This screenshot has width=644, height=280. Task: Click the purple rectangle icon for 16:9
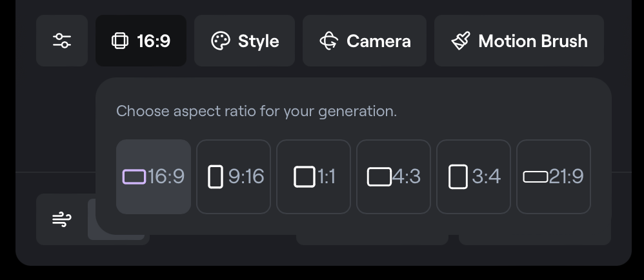(134, 177)
